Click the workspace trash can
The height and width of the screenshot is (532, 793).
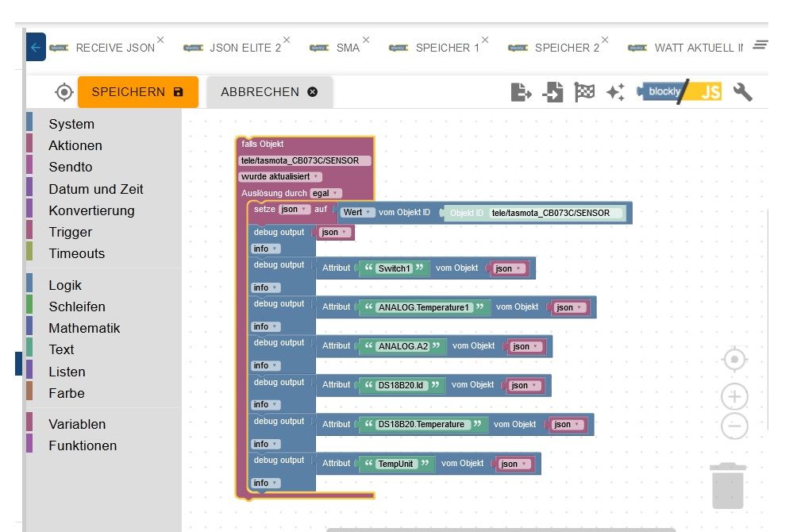(728, 485)
